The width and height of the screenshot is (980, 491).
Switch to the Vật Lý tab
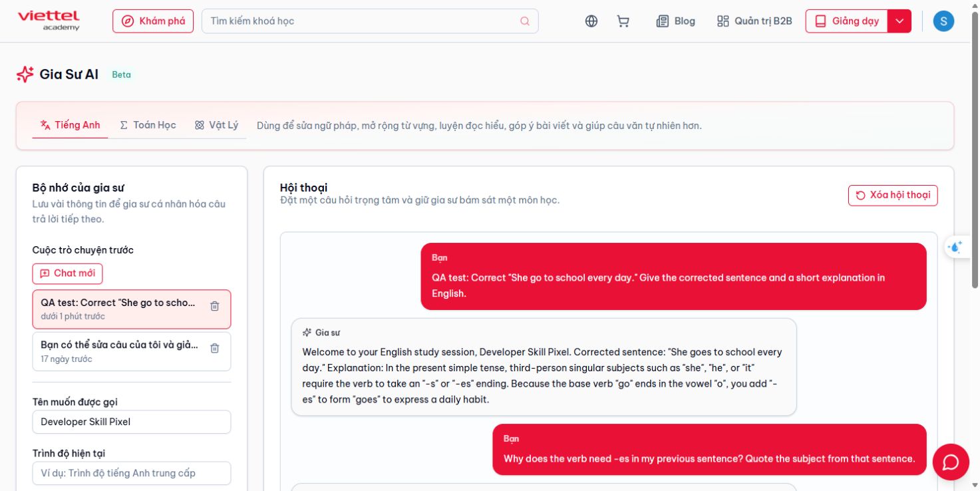(x=216, y=125)
